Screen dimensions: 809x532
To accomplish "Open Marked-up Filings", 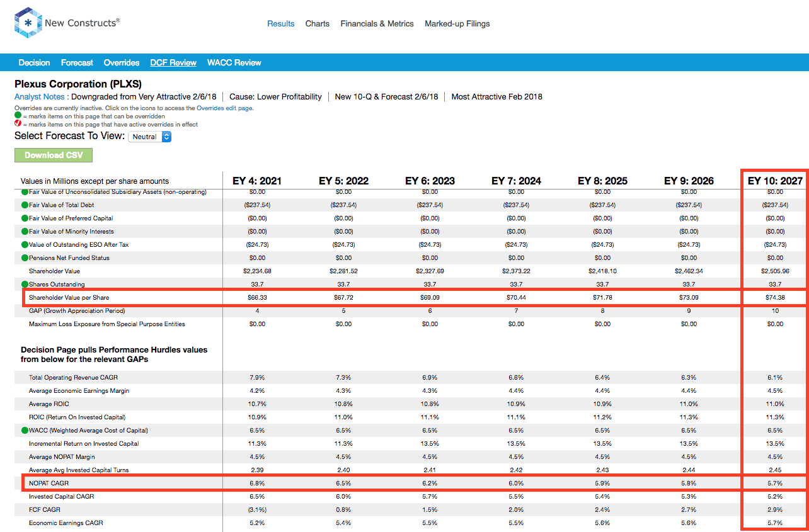I will [457, 23].
